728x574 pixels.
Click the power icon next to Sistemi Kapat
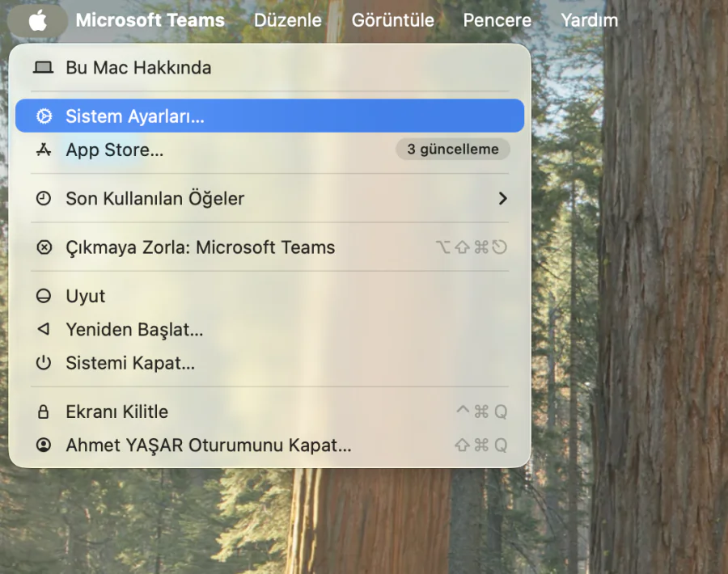point(43,363)
